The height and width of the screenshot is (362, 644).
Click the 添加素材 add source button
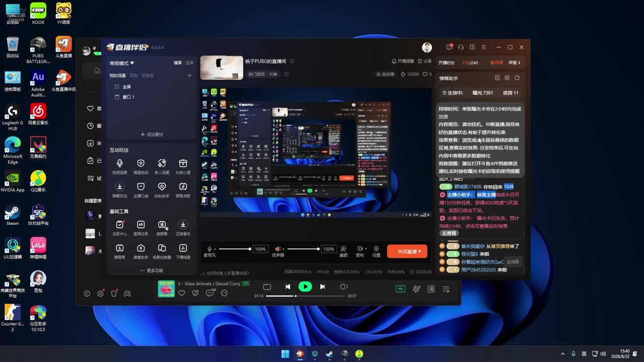pos(151,135)
